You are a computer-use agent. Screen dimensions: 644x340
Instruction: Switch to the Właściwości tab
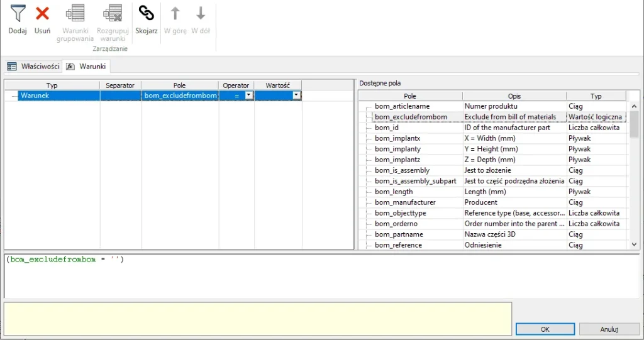(34, 66)
